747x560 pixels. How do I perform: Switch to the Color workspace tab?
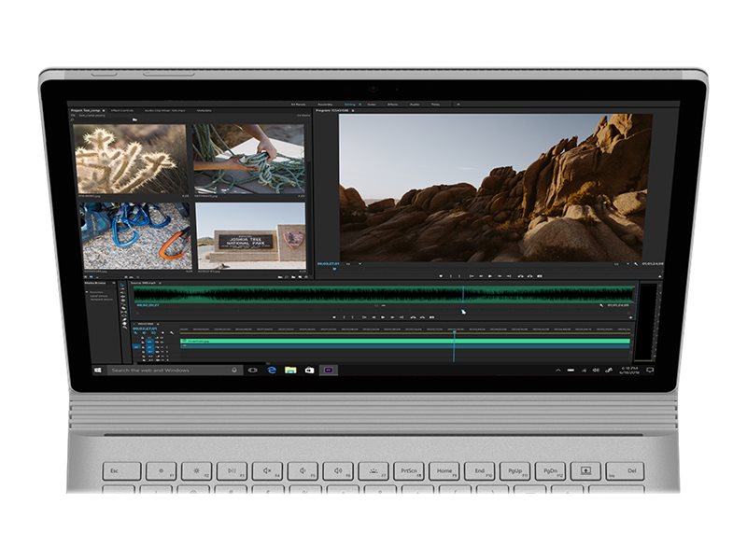point(372,105)
